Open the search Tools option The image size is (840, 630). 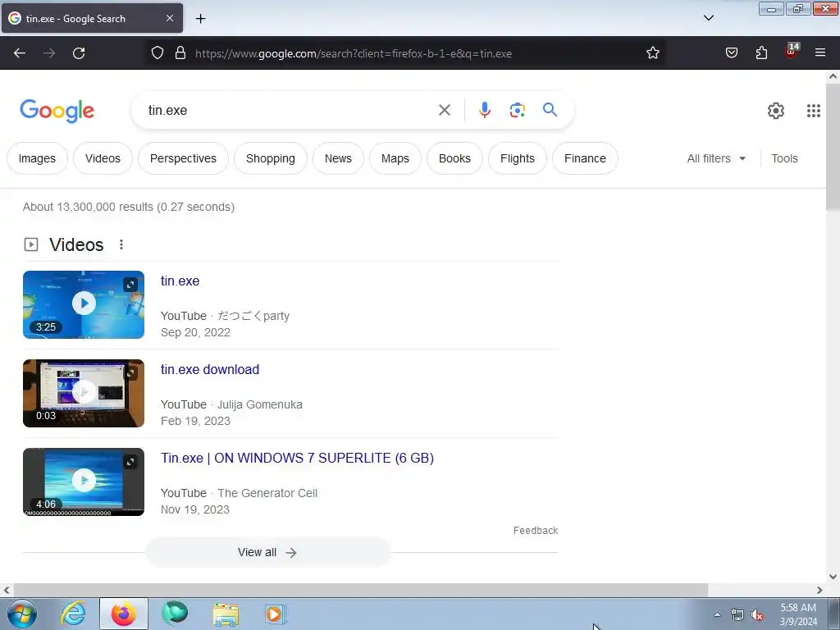click(x=784, y=158)
